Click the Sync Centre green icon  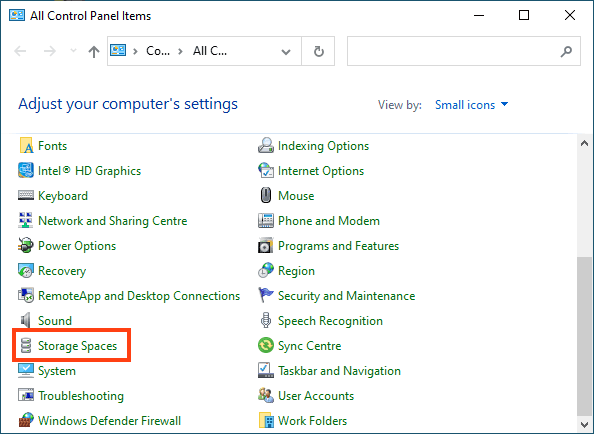[266, 345]
